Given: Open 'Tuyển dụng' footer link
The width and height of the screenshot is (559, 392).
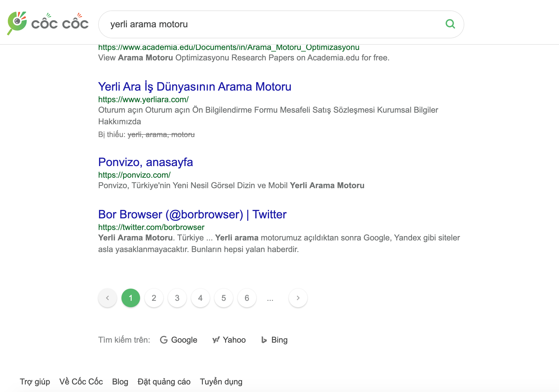Looking at the screenshot, I should click(x=221, y=382).
